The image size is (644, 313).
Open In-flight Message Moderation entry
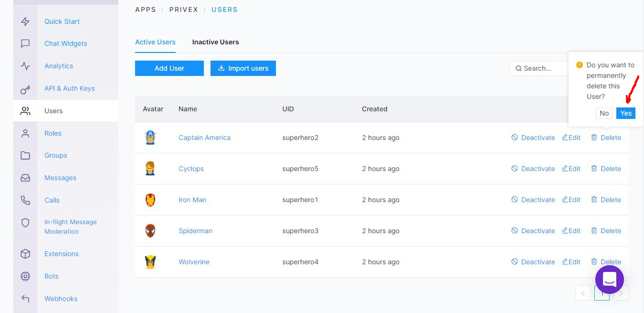(70, 227)
